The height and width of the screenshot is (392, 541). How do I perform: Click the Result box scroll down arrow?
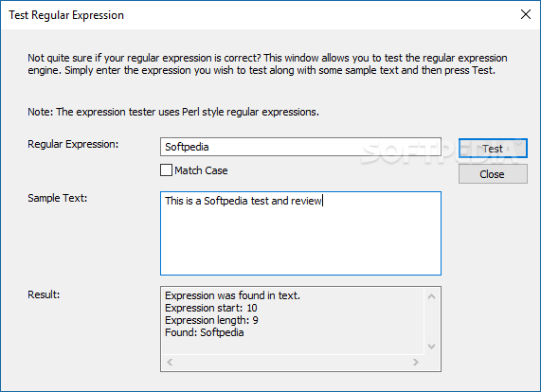point(431,347)
